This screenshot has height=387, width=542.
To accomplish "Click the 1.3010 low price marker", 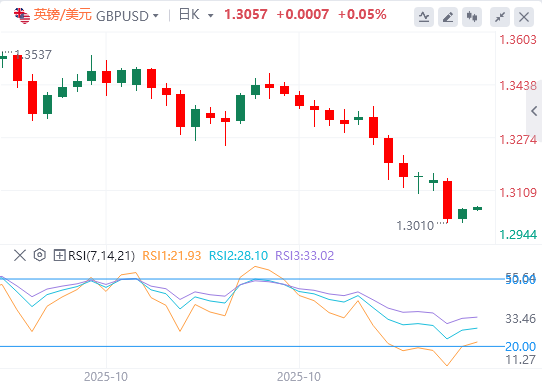I will tap(415, 226).
